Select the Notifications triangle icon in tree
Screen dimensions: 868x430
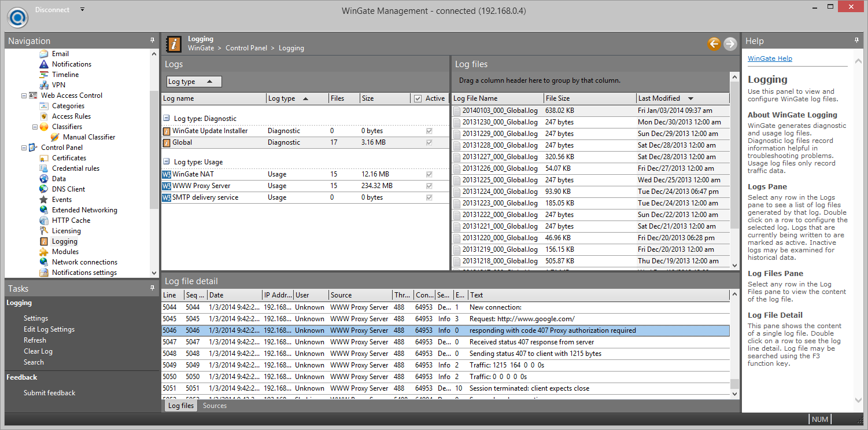[44, 64]
